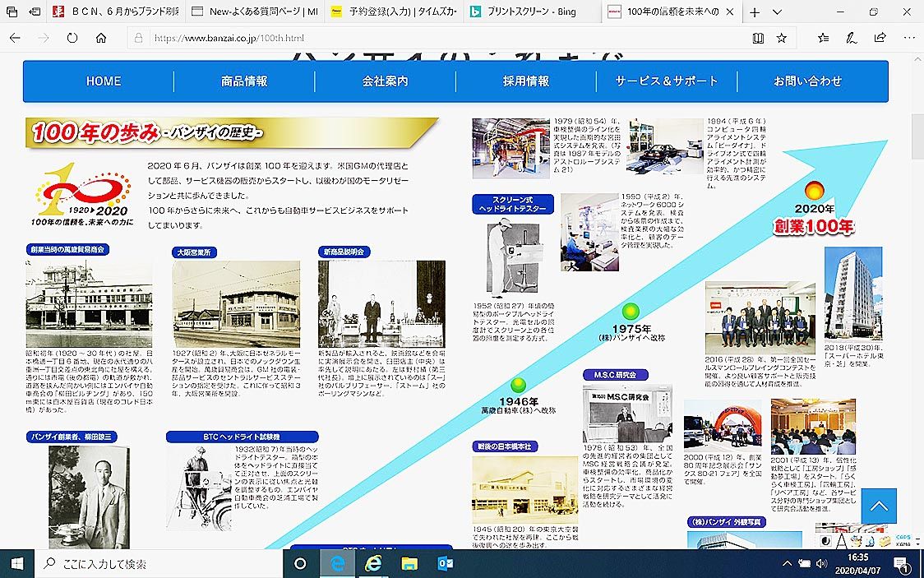This screenshot has height=578, width=924.
Task: Click the バンザイ創業者、柳田諒三 label
Action: (72, 437)
